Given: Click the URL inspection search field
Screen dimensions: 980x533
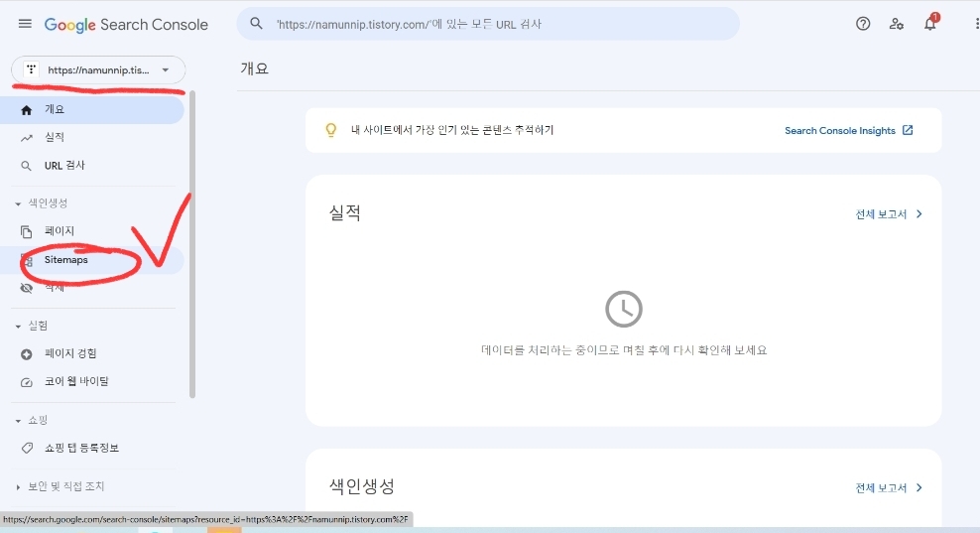Looking at the screenshot, I should 487,24.
